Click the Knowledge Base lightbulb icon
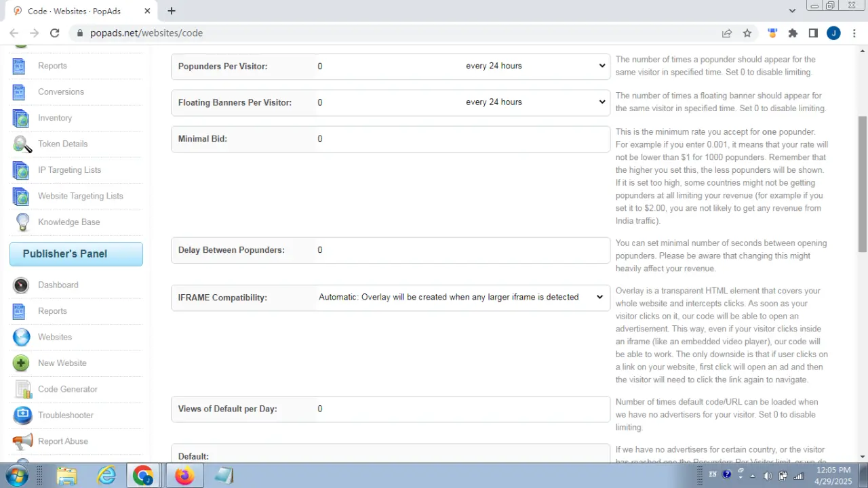This screenshot has height=488, width=868. [22, 222]
